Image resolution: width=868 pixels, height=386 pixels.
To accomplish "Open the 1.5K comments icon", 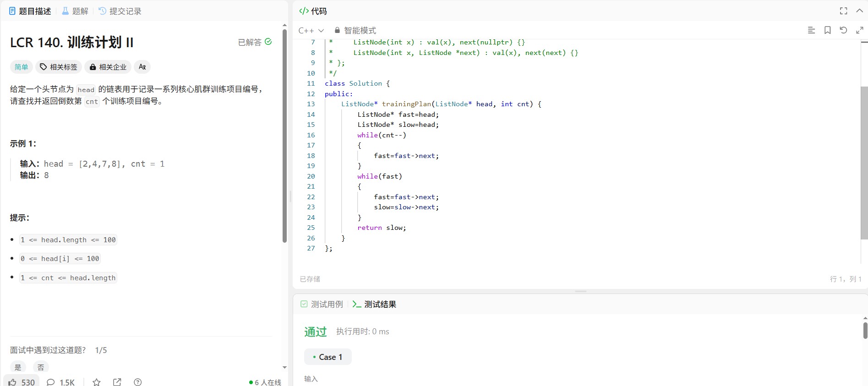I will 61,382.
